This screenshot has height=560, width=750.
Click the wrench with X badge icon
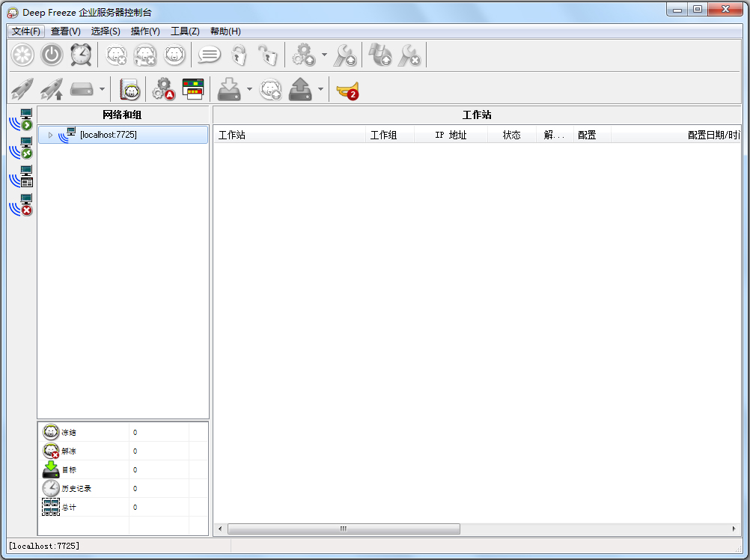point(409,55)
